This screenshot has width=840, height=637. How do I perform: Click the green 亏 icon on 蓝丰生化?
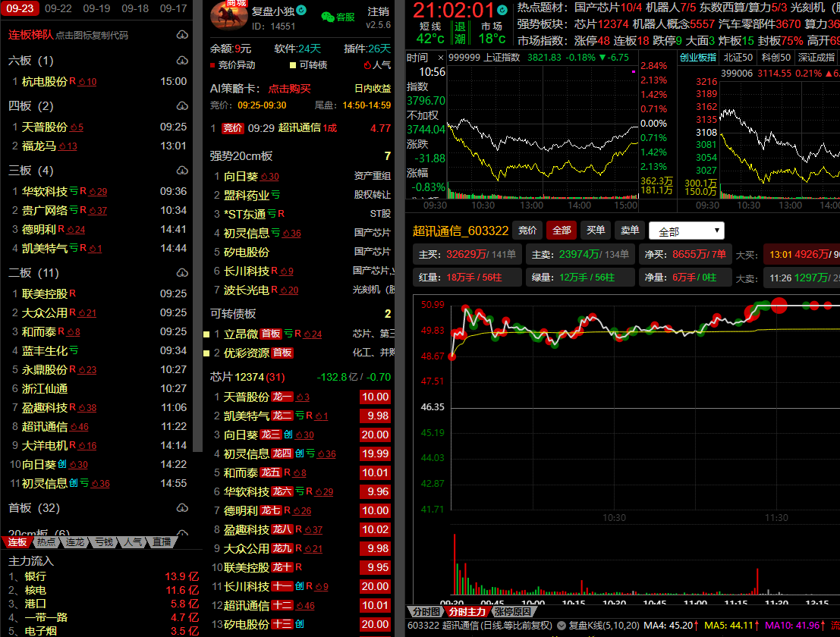point(74,350)
